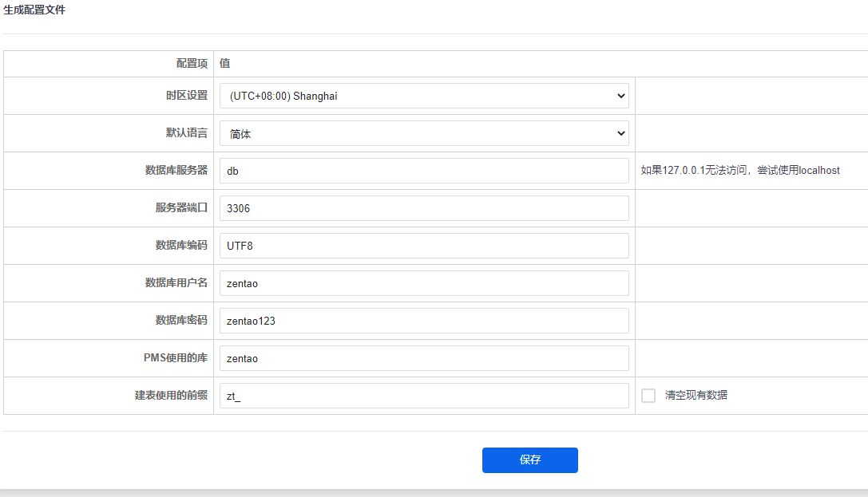Screen dimensions: 868x497
Task: Click the database encoding field UTF8
Action: click(424, 246)
